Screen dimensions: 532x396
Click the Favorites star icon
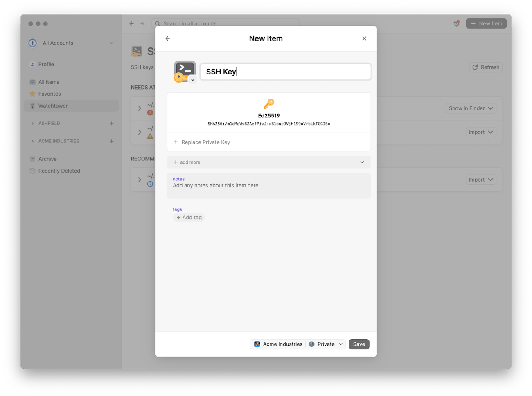pos(32,94)
